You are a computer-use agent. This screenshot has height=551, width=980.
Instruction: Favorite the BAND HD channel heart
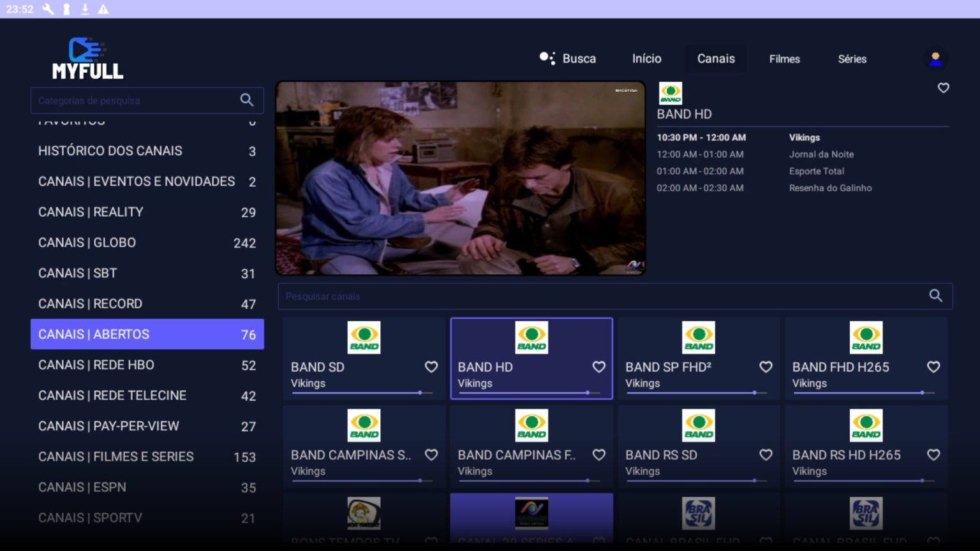click(598, 367)
